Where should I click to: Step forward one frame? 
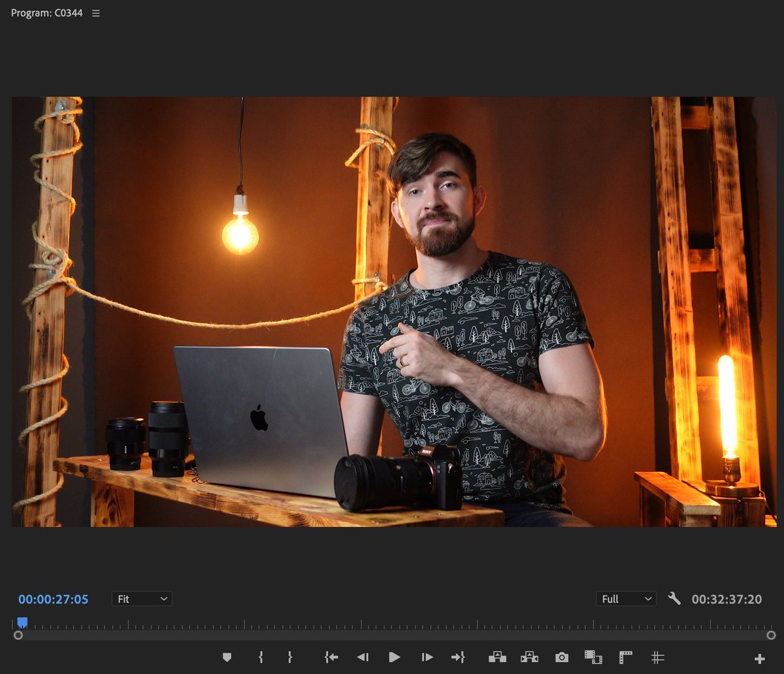(x=427, y=657)
